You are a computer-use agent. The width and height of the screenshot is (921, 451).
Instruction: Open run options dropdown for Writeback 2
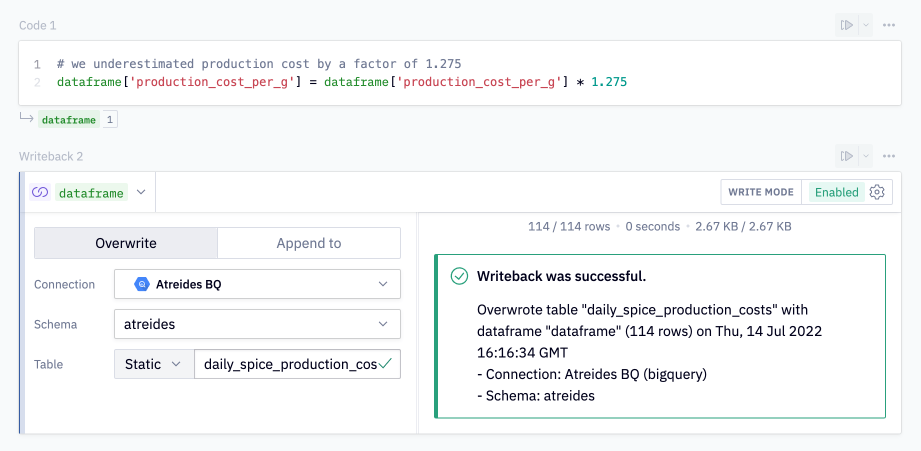[866, 156]
